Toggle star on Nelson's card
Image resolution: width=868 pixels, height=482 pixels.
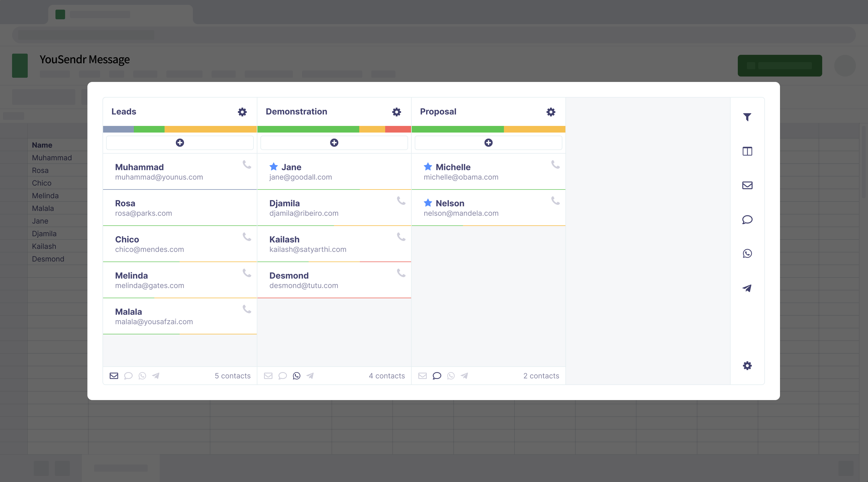tap(428, 202)
